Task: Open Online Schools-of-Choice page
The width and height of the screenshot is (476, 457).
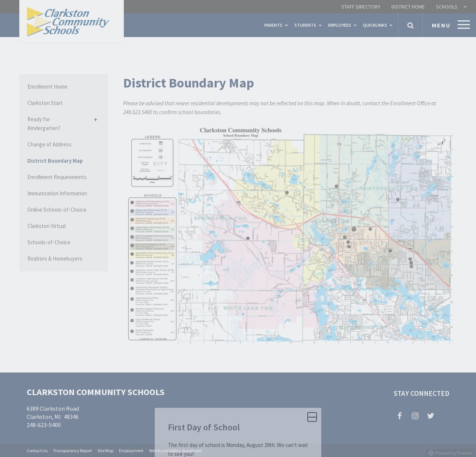Action: coord(57,210)
